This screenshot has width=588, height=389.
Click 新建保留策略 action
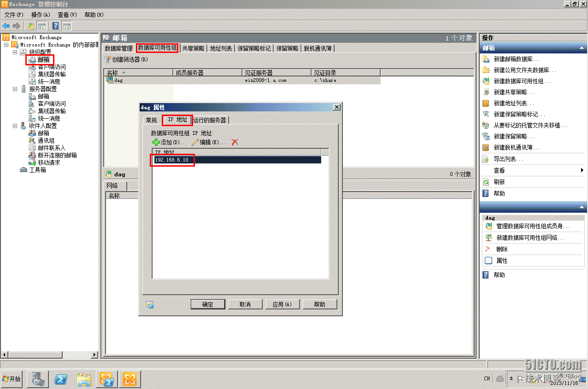coord(514,136)
